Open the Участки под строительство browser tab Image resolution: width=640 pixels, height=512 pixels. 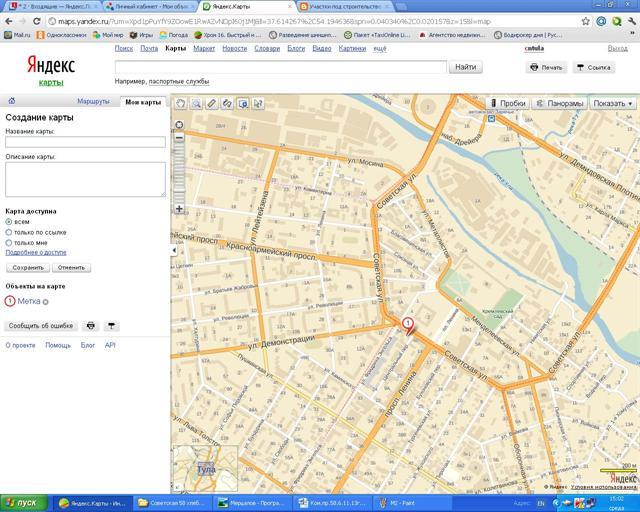coord(345,7)
